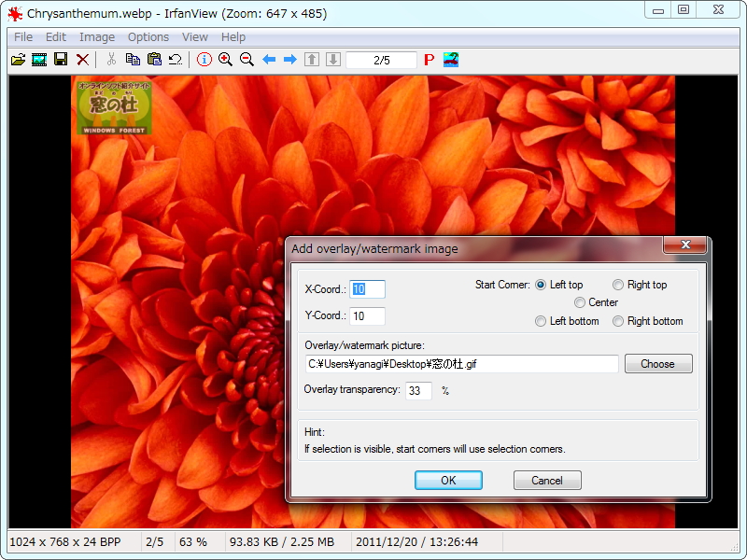Open the Image menu
This screenshot has width=747, height=560.
point(97,37)
